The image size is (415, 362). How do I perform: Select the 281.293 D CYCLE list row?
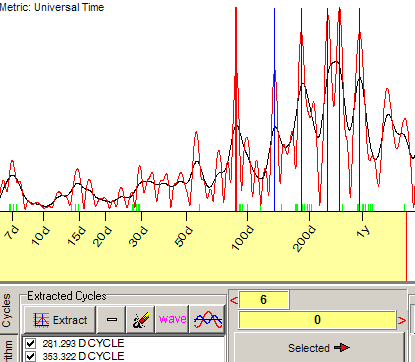point(123,343)
